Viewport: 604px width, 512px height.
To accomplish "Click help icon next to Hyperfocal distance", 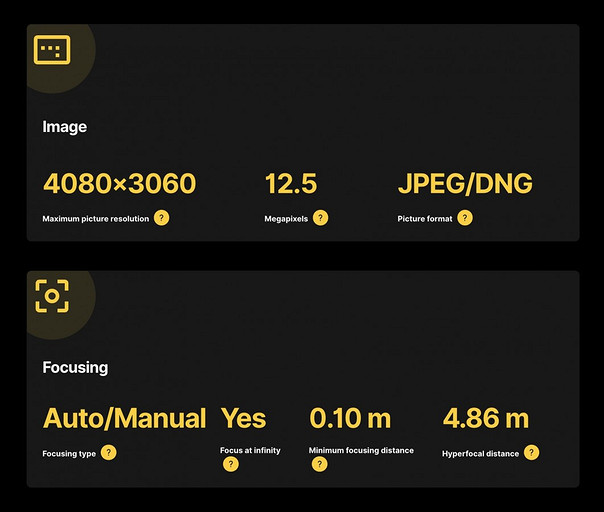I will coord(531,453).
